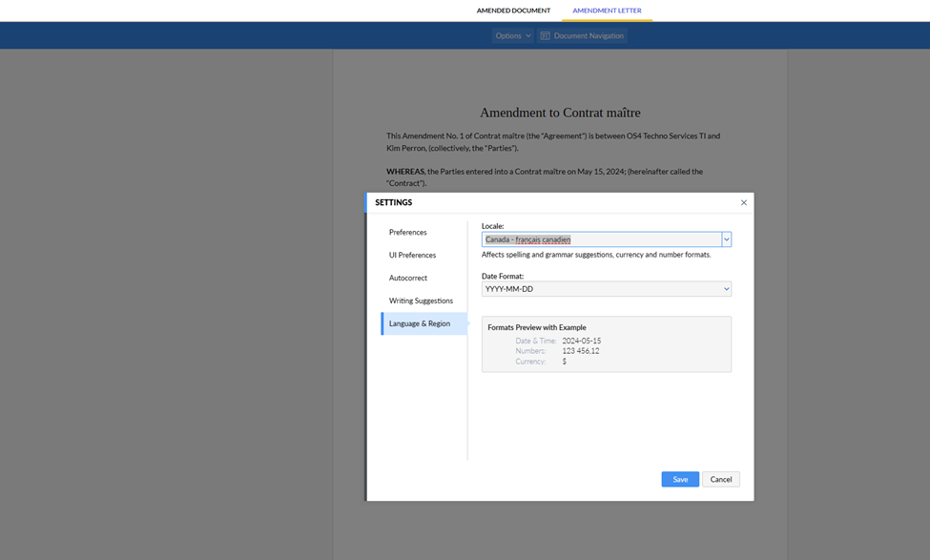Save the settings changes
930x560 pixels.
(680, 479)
